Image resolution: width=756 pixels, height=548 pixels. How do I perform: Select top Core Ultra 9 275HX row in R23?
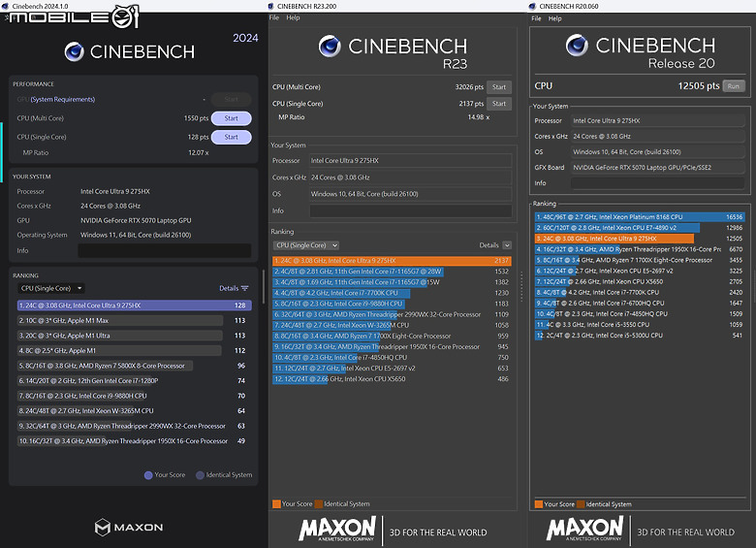392,261
